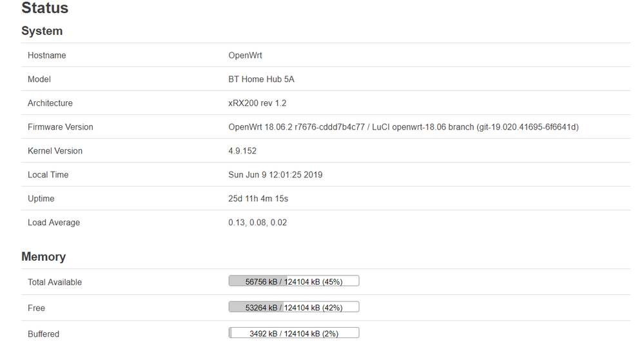Viewport: 644px width, 362px height.
Task: Click the Load Average row label
Action: [x=54, y=223]
